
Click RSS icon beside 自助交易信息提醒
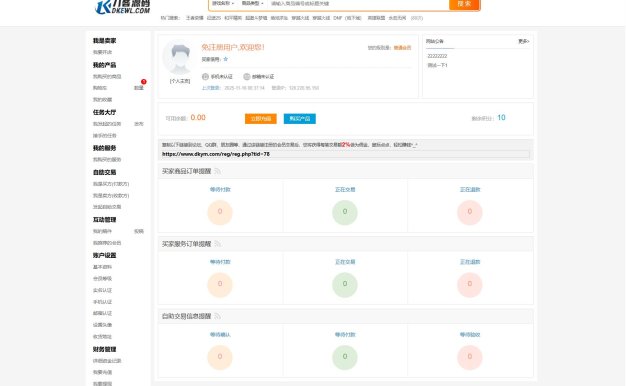(217, 316)
